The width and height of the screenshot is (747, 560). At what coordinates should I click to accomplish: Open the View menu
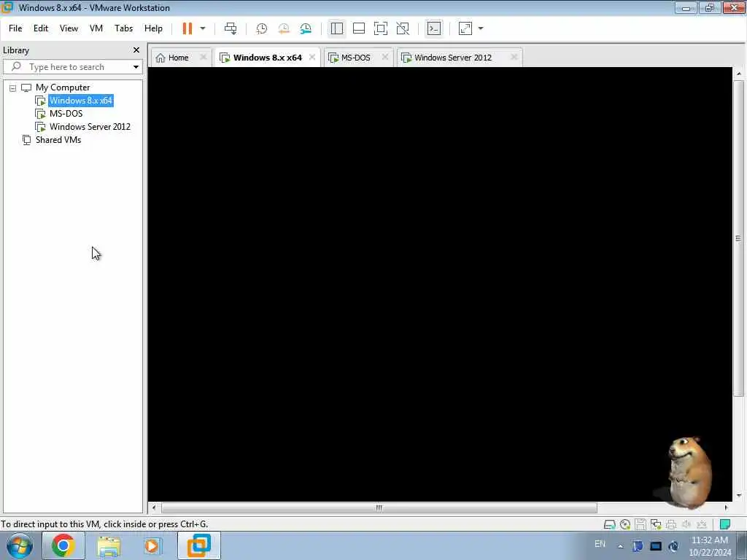[69, 28]
